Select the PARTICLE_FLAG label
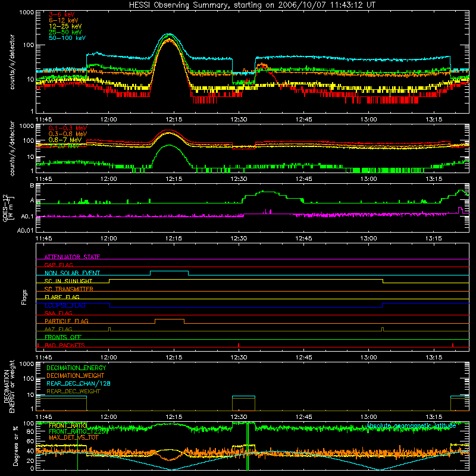Screen dimensions: 476x476 pyautogui.click(x=67, y=321)
